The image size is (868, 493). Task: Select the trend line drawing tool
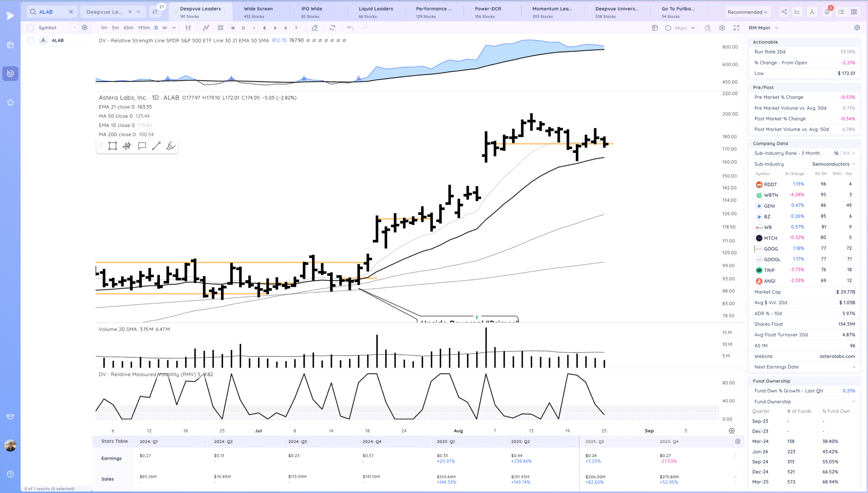tap(156, 146)
